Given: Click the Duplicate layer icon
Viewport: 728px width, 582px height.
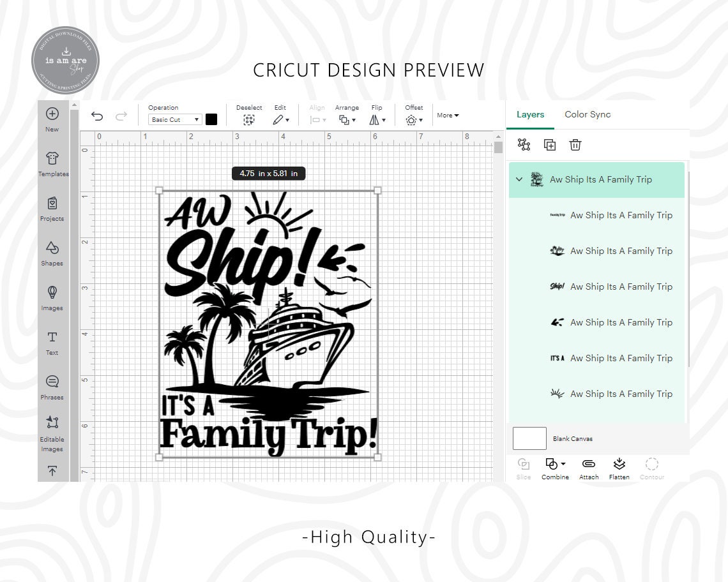Looking at the screenshot, I should pyautogui.click(x=550, y=145).
